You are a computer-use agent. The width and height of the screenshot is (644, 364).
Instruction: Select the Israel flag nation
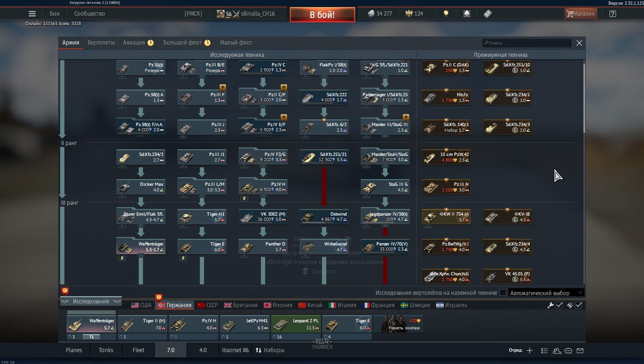click(x=452, y=305)
